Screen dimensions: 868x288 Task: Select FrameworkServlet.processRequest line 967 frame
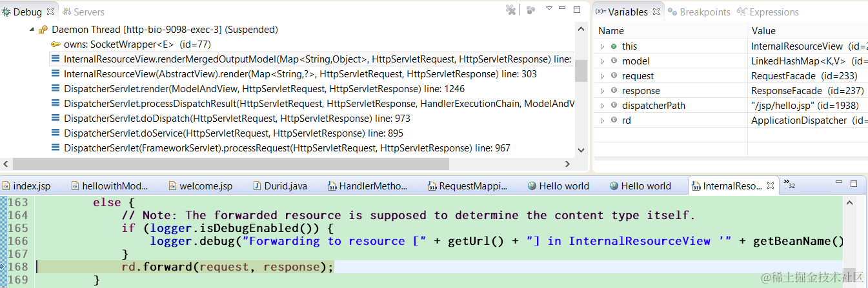(287, 148)
